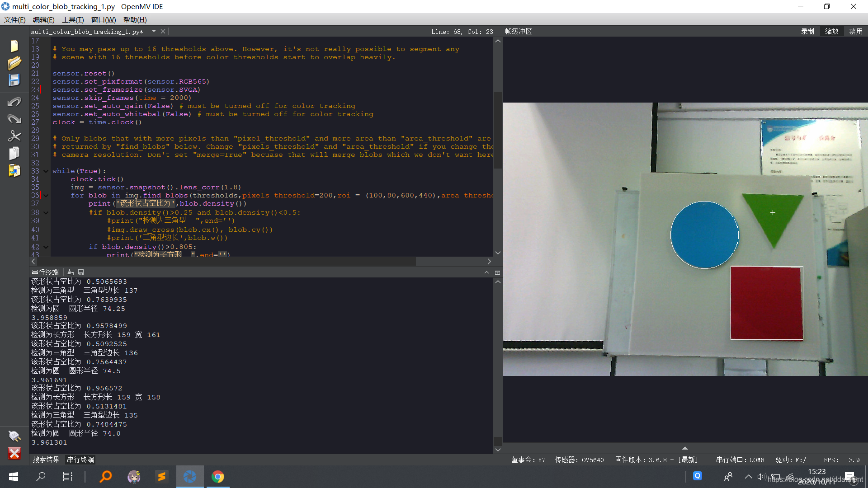Click the serial terminal clear icon

71,272
